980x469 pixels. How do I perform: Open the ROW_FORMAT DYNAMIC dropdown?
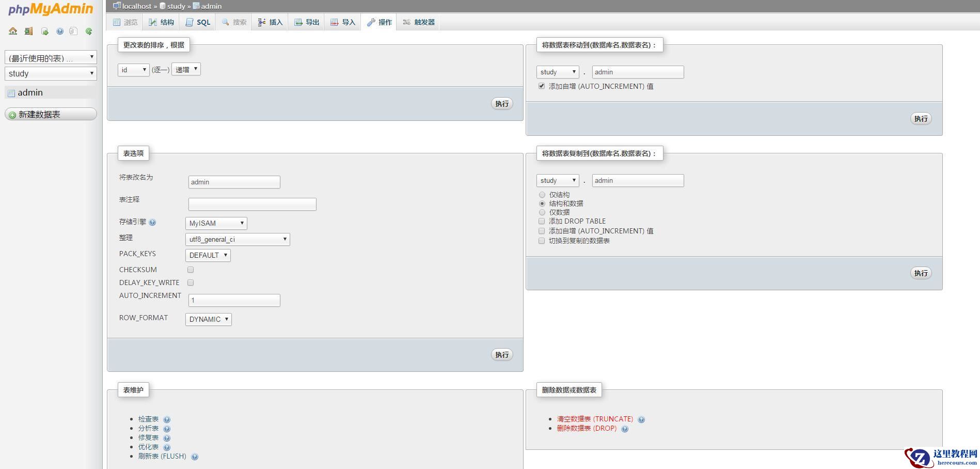coord(209,319)
